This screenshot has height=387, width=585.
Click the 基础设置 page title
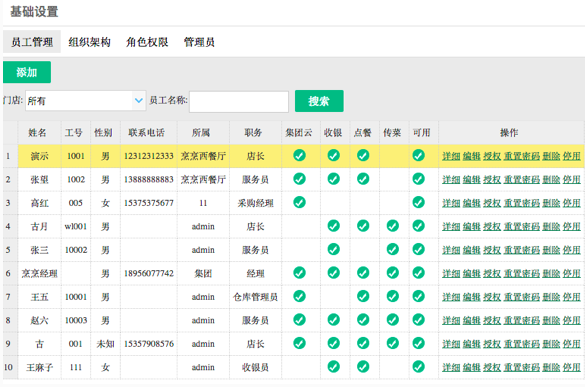[34, 12]
